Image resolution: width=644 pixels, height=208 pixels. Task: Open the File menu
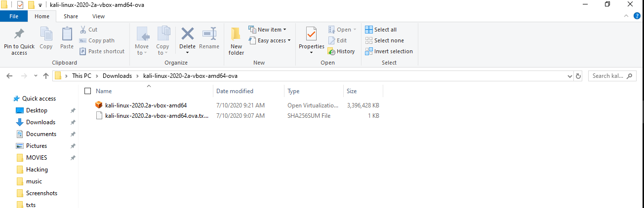[x=14, y=16]
